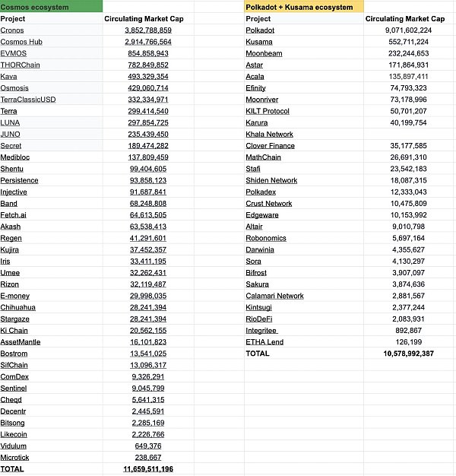The width and height of the screenshot is (456, 476).
Task: Open the Kusama project link
Action: 259,42
